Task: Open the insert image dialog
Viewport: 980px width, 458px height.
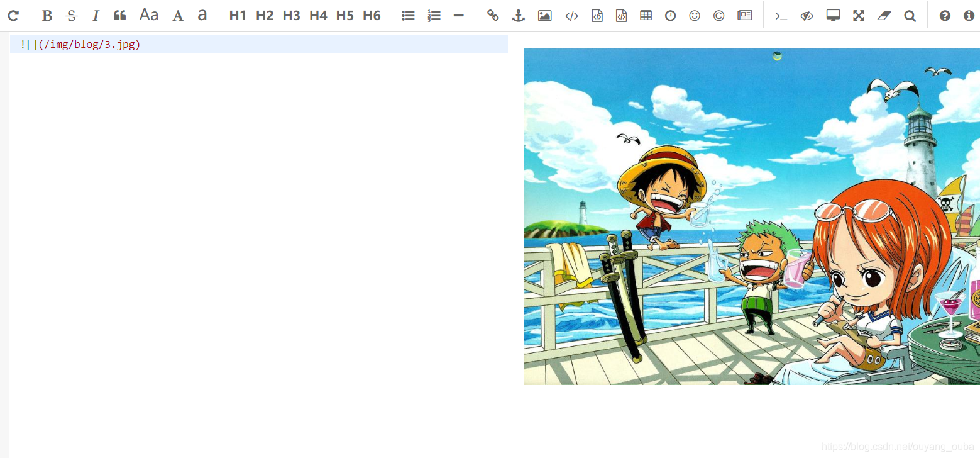Action: pos(545,16)
